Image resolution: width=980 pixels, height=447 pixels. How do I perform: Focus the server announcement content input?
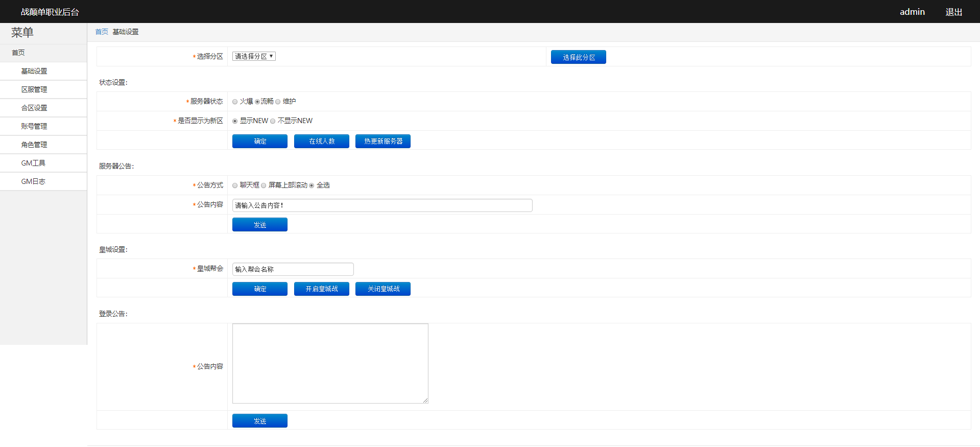coord(382,205)
